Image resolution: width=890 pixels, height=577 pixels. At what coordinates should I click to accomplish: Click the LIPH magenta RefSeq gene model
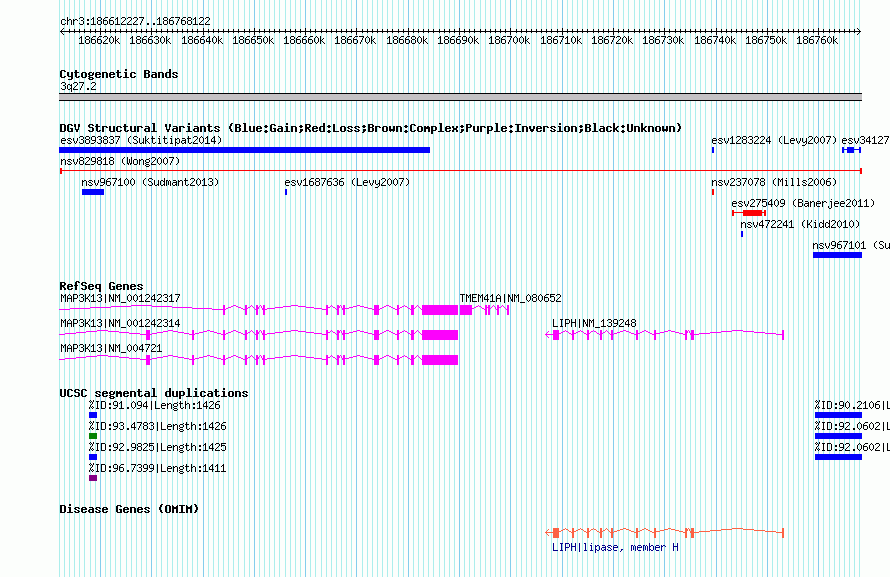[665, 335]
